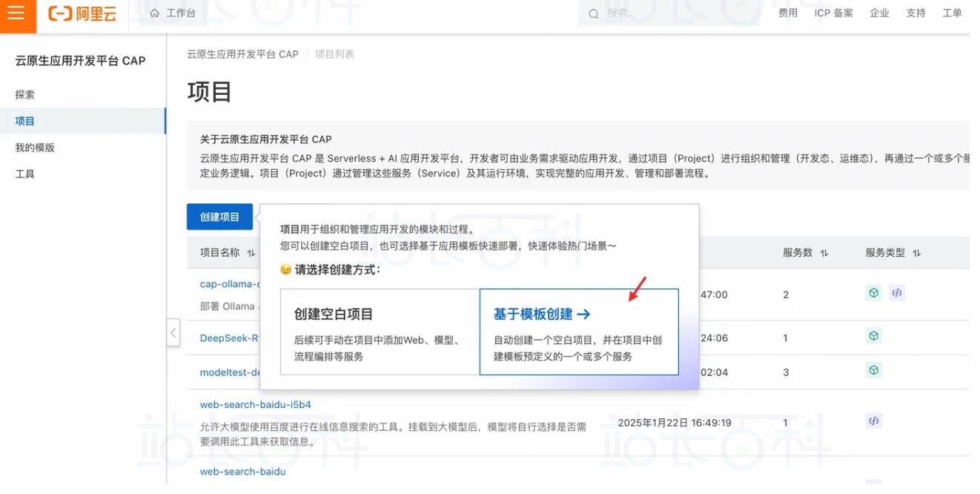
Task: Choose the 创建空白项目 card
Action: (x=380, y=332)
